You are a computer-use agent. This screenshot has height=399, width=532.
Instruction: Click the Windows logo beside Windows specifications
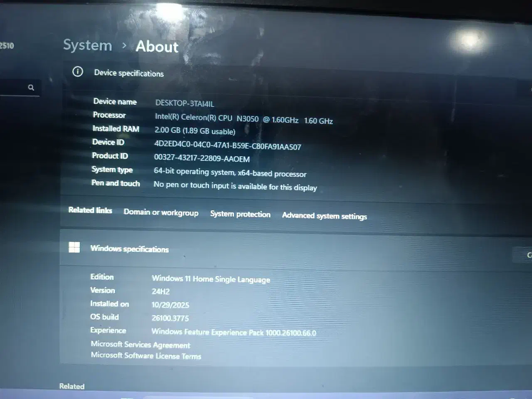coord(74,247)
